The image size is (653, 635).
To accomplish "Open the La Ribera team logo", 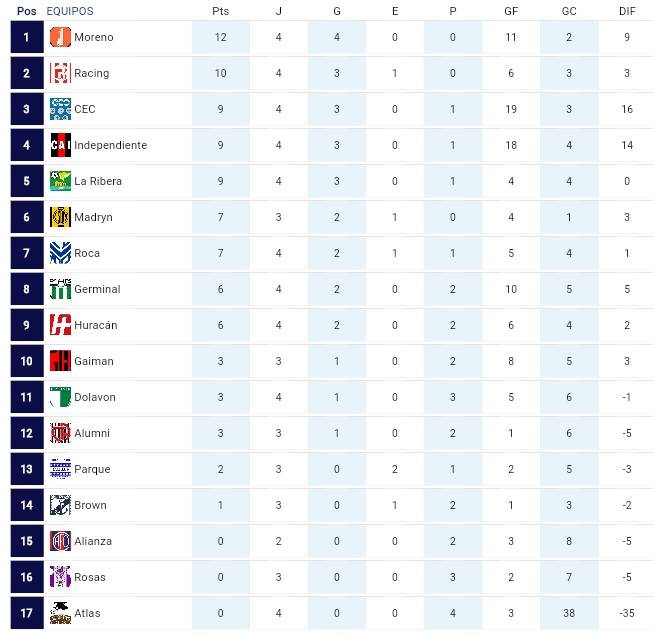I will (x=60, y=181).
